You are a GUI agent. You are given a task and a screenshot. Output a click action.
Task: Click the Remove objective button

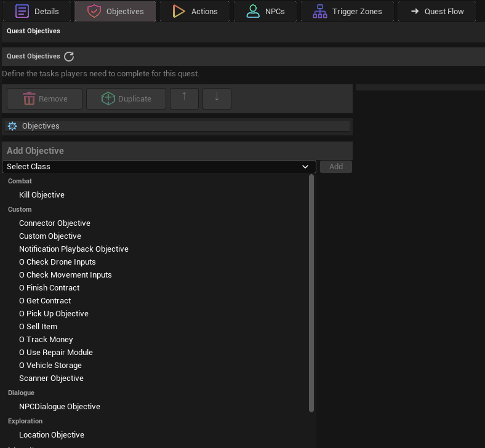tap(44, 99)
